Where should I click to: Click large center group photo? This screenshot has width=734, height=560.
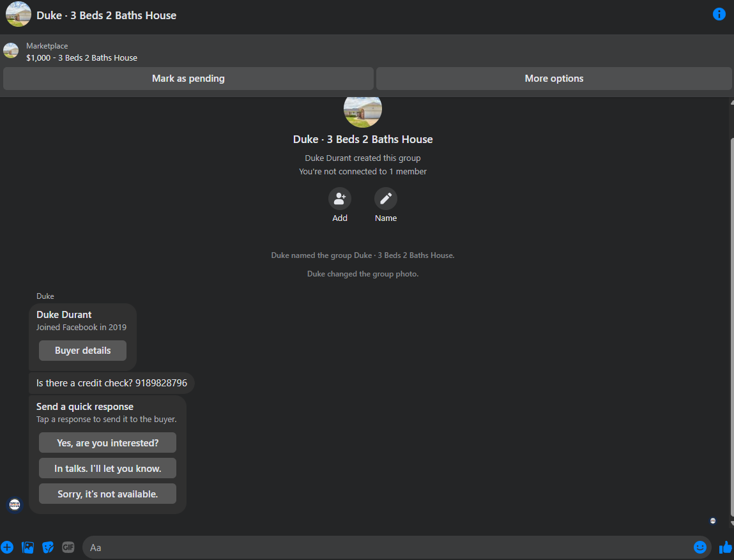point(363,111)
